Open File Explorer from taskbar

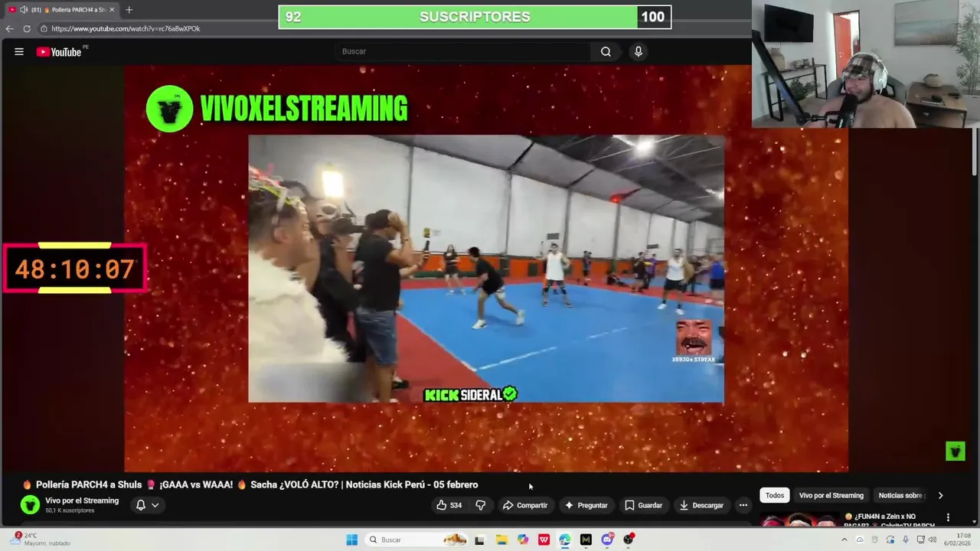click(501, 540)
